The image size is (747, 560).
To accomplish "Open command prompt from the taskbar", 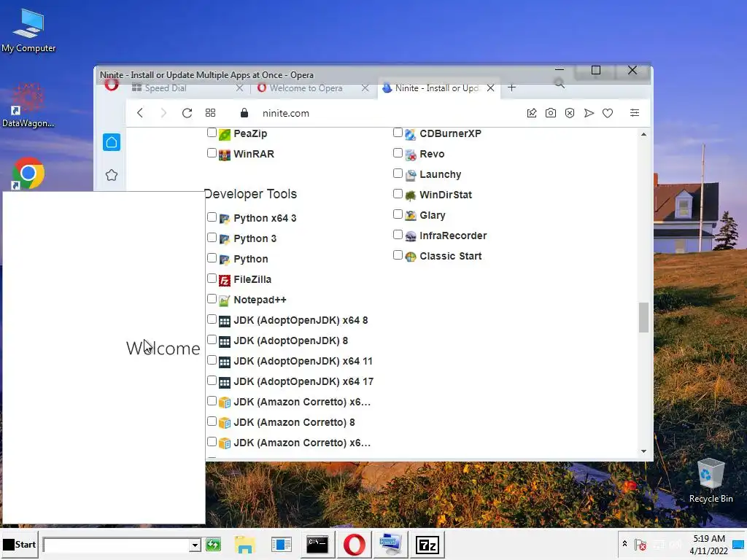I will click(317, 544).
